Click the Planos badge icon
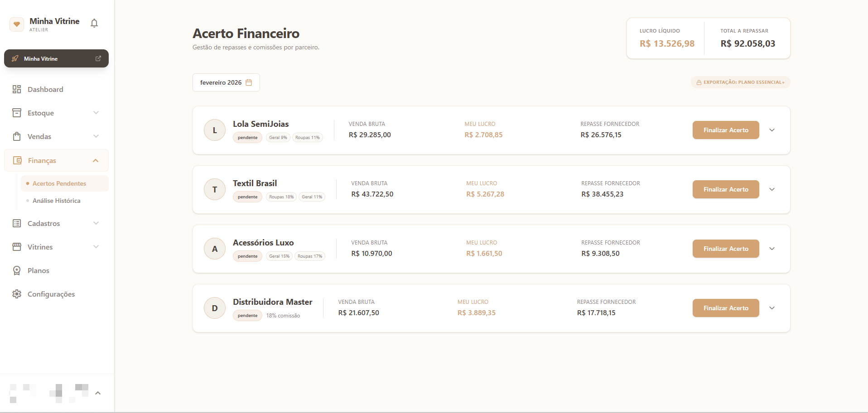868x413 pixels. pyautogui.click(x=17, y=270)
